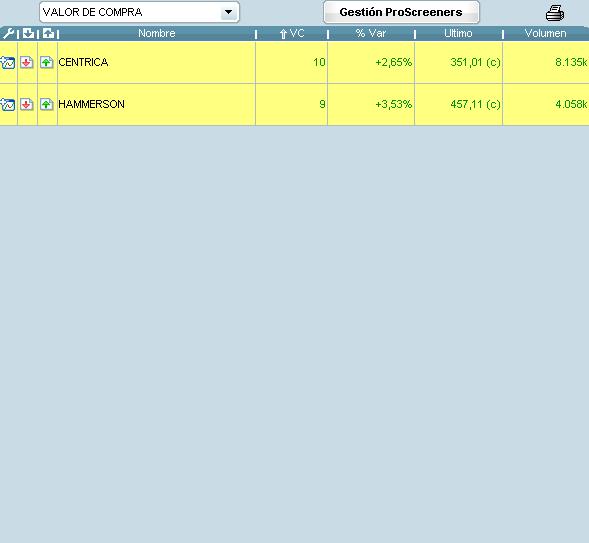Click the Gestión ProScreeners button

[x=401, y=12]
